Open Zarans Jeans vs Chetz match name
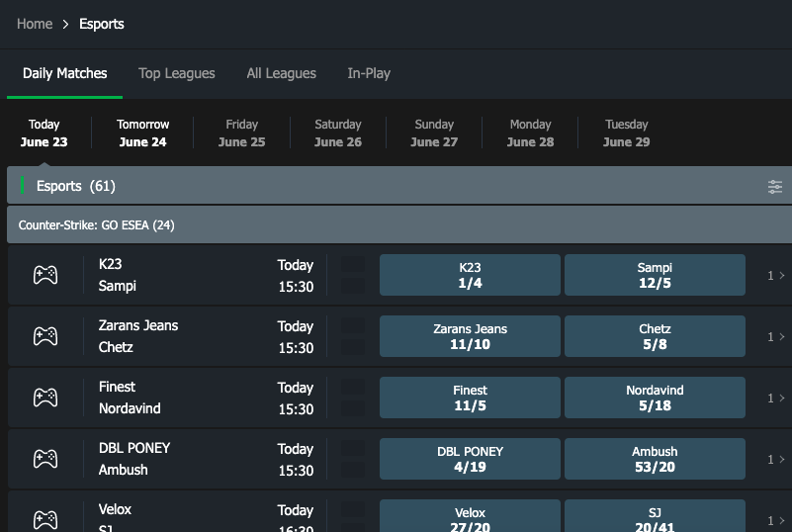Image resolution: width=792 pixels, height=532 pixels. (138, 336)
